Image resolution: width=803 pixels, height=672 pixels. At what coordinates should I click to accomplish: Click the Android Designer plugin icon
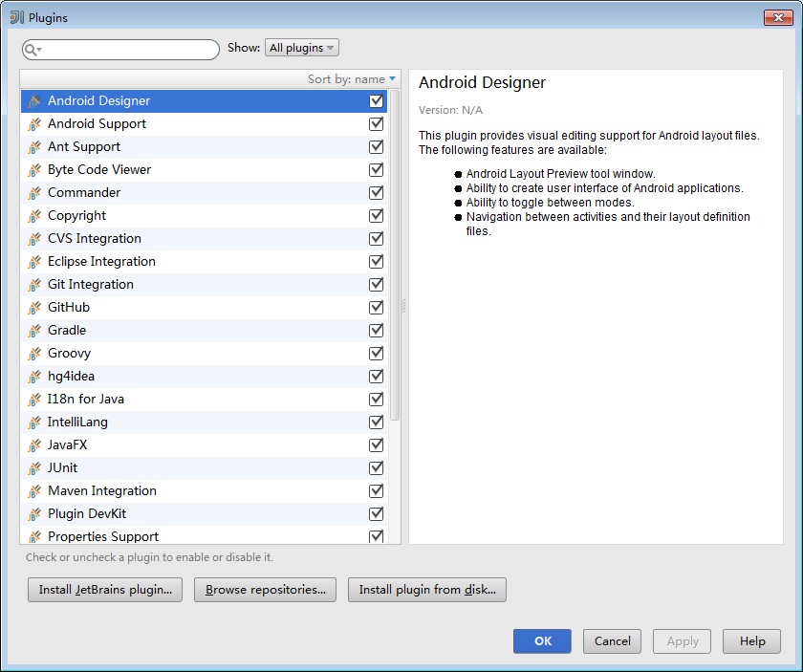point(32,100)
